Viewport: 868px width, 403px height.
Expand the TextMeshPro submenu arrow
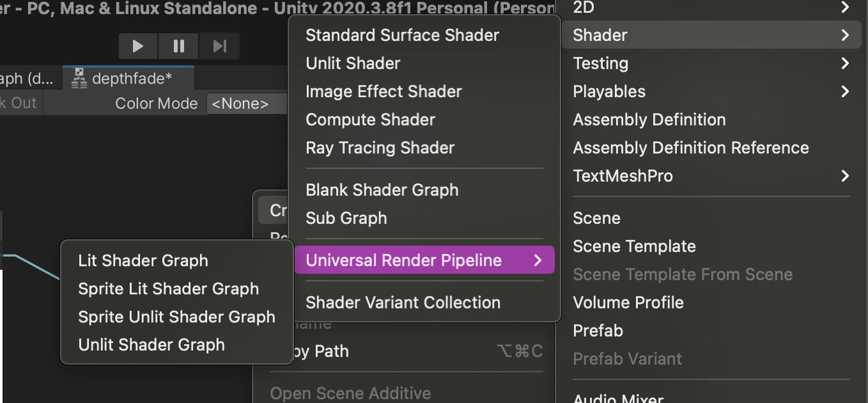tap(845, 176)
